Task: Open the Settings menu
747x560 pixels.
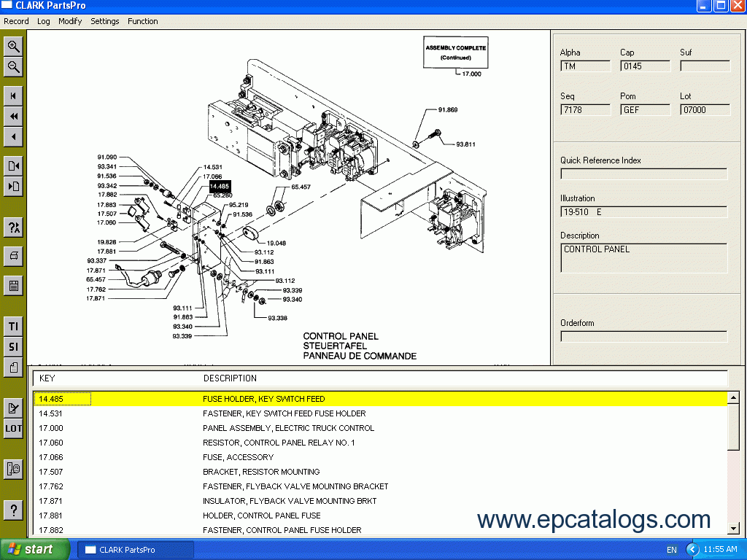Action: (104, 21)
